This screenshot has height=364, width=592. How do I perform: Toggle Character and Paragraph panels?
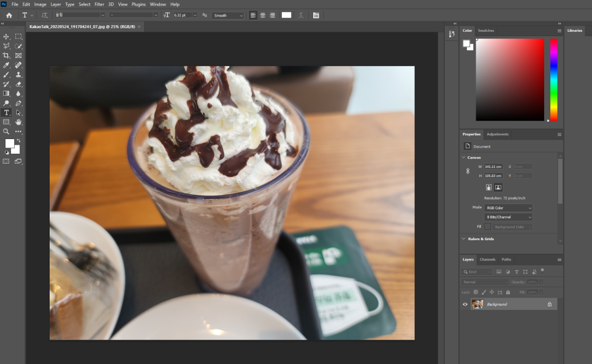[x=316, y=15]
